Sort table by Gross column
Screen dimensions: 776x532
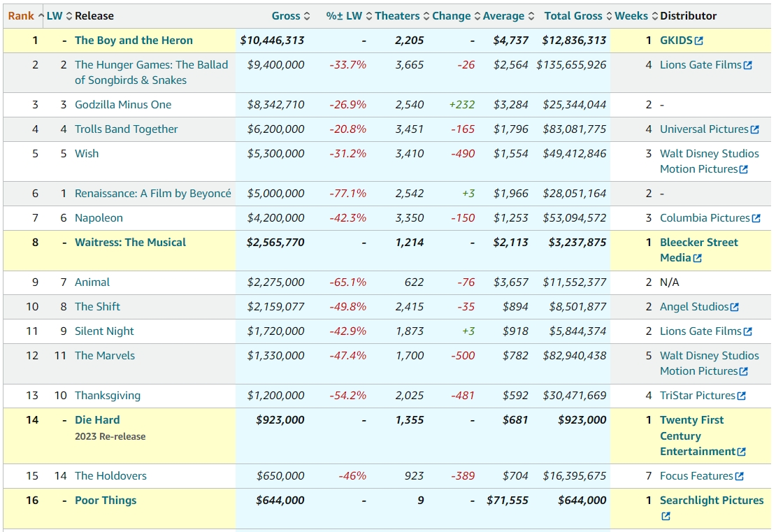291,16
